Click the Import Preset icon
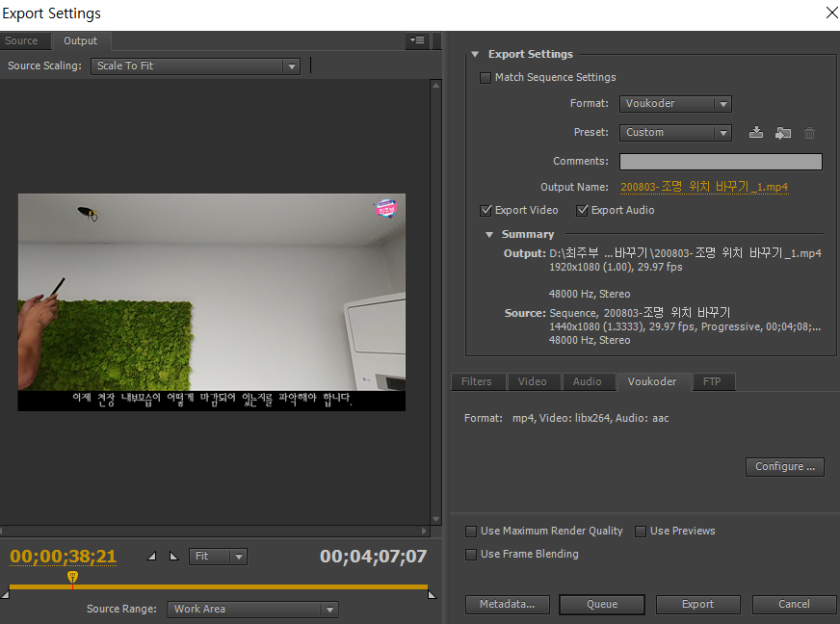Viewport: 840px width, 624px height. click(783, 133)
